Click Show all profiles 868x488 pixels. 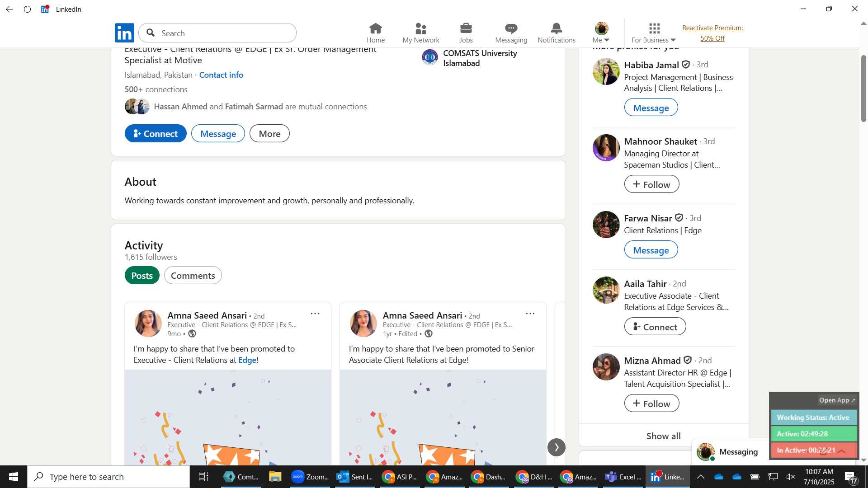point(663,436)
